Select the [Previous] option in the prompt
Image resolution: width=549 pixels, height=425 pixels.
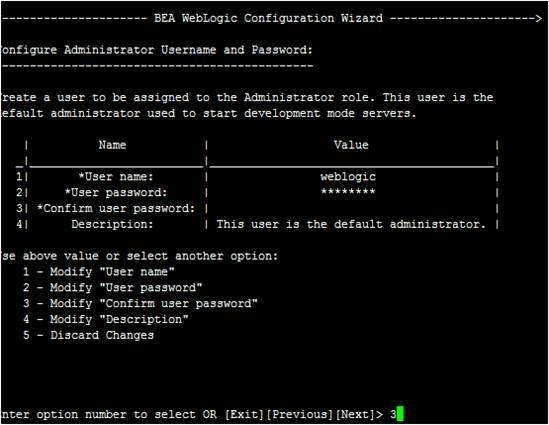point(300,414)
